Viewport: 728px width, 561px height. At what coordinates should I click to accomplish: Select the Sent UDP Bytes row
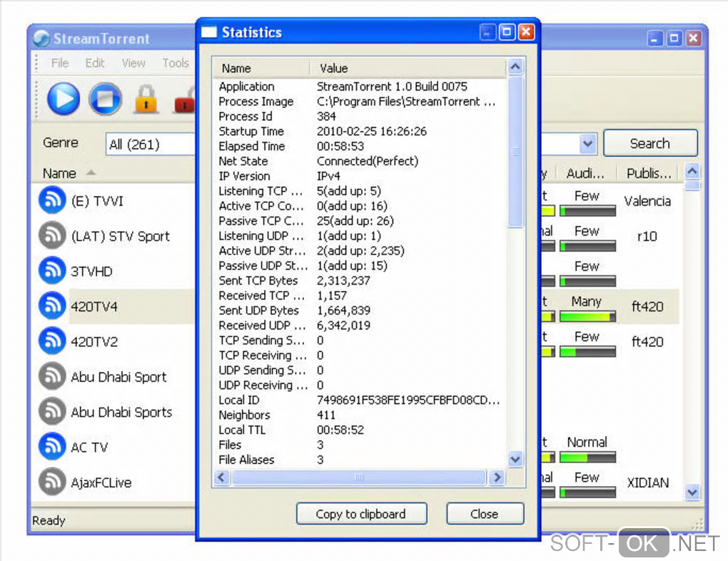(360, 310)
